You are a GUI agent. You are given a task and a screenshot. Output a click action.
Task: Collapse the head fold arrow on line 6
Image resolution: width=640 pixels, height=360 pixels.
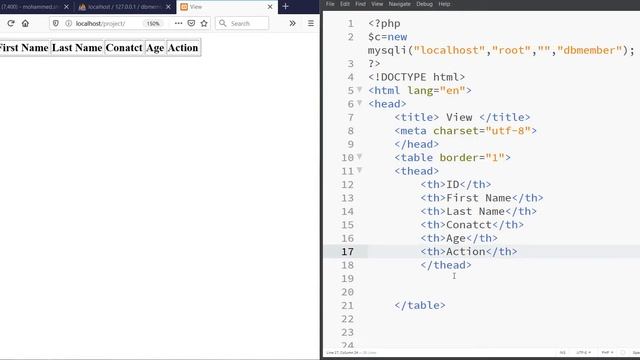pos(360,103)
